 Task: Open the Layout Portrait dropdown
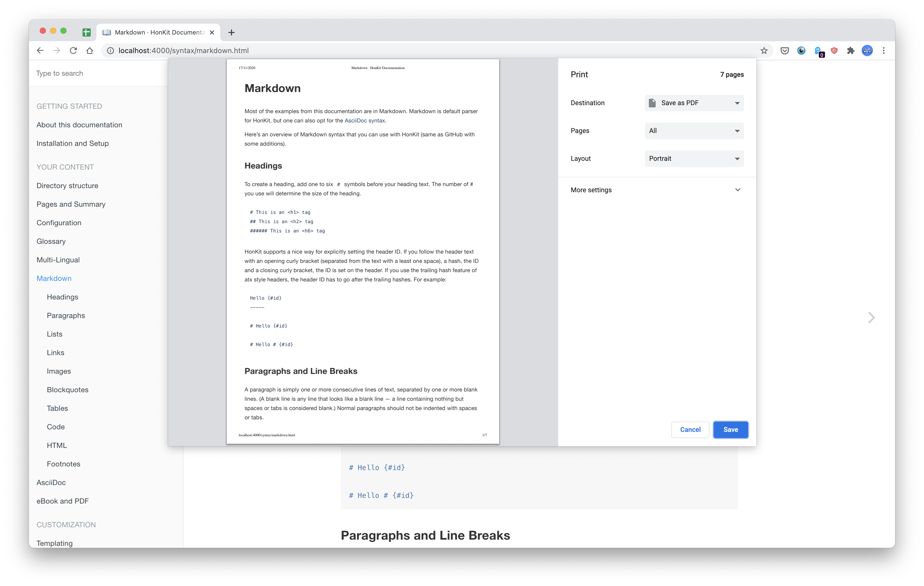(x=694, y=159)
